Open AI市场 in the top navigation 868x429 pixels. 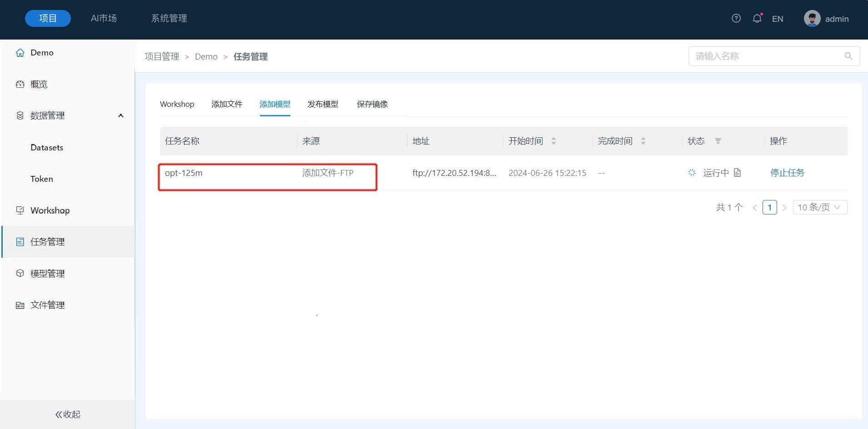pyautogui.click(x=104, y=19)
